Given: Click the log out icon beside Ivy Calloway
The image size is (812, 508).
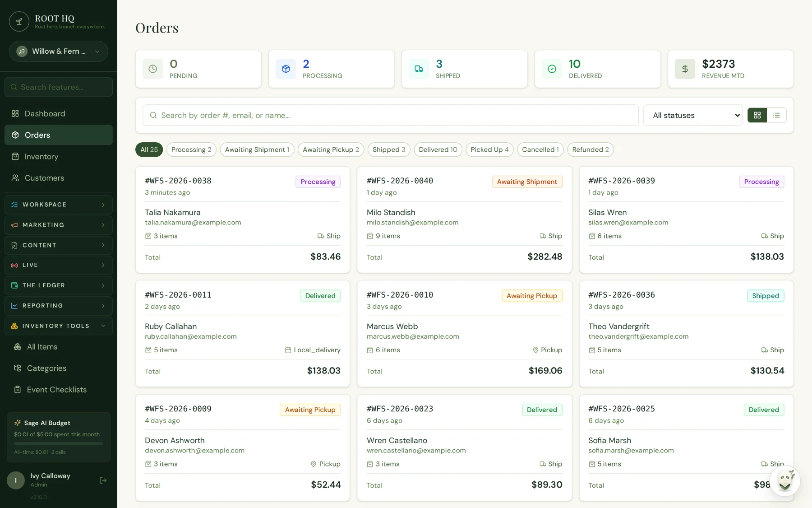Looking at the screenshot, I should (x=103, y=480).
